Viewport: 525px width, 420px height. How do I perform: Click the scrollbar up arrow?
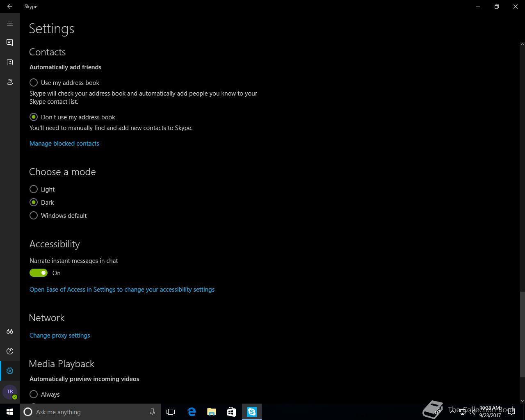click(x=522, y=44)
